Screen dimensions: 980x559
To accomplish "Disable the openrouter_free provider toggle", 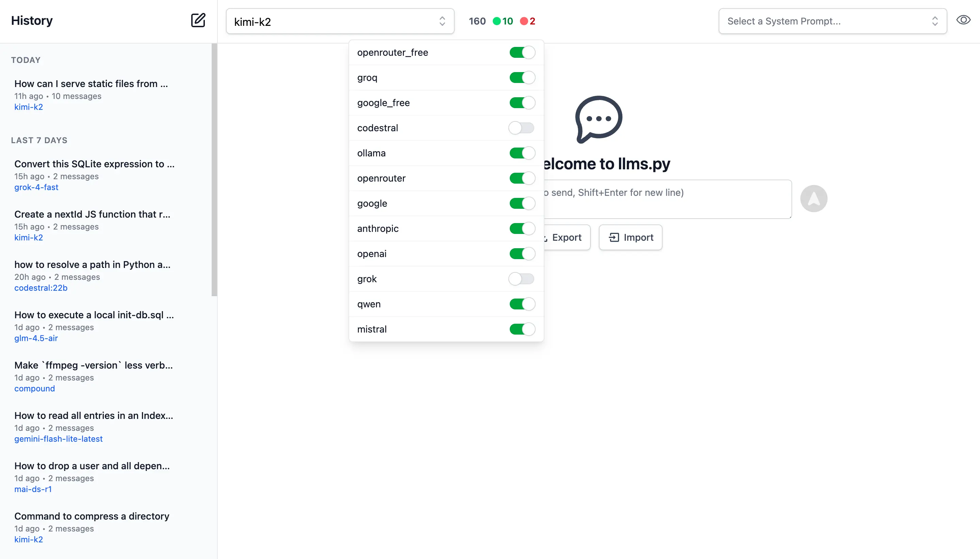I will 522,53.
